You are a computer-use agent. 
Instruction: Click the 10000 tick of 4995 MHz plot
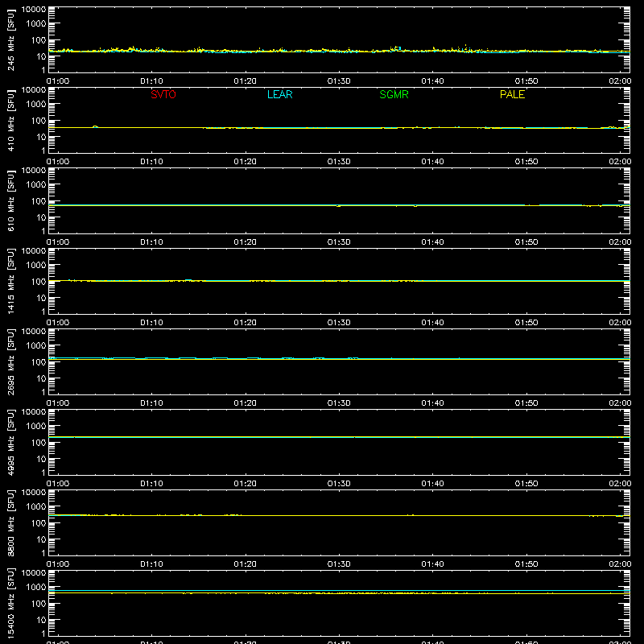(34, 412)
